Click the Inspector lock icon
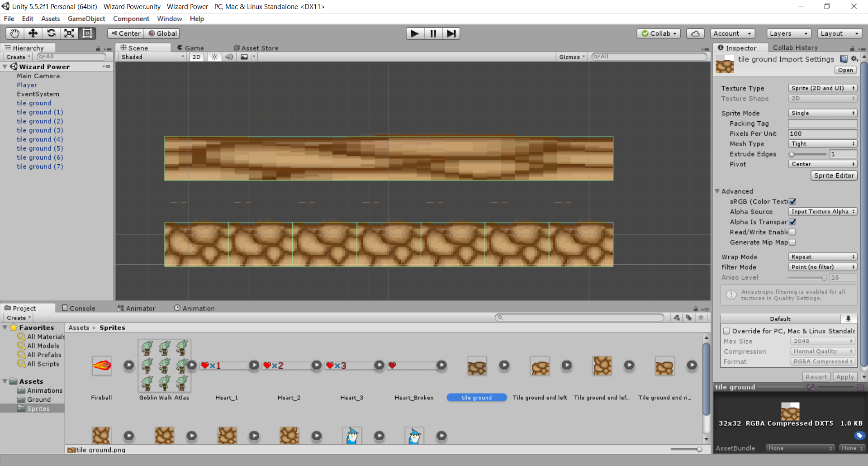The width and height of the screenshot is (868, 466). click(x=852, y=48)
